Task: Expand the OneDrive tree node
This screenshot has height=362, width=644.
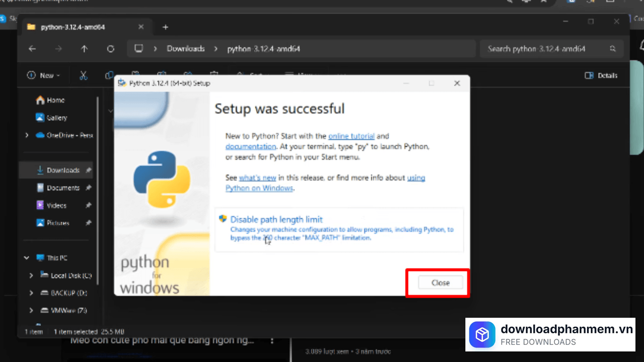Action: 27,135
